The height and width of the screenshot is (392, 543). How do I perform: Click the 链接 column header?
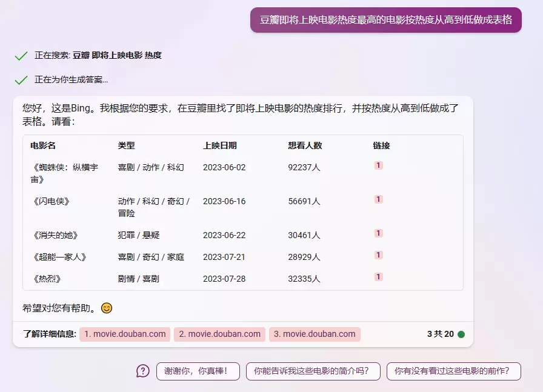382,145
